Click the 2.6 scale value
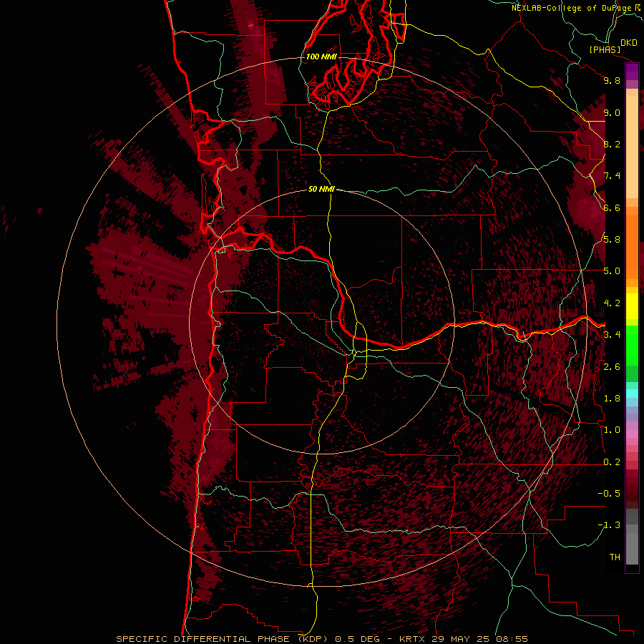 pyautogui.click(x=612, y=367)
